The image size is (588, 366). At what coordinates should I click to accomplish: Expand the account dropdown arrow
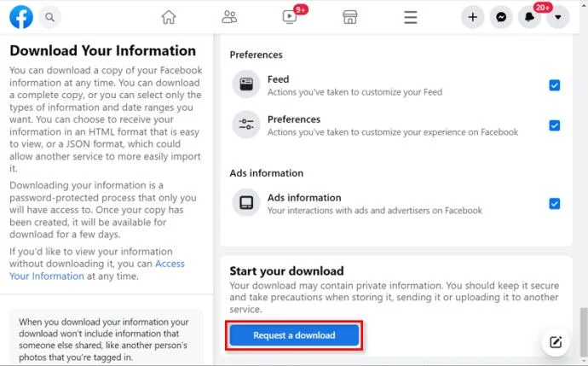point(558,17)
